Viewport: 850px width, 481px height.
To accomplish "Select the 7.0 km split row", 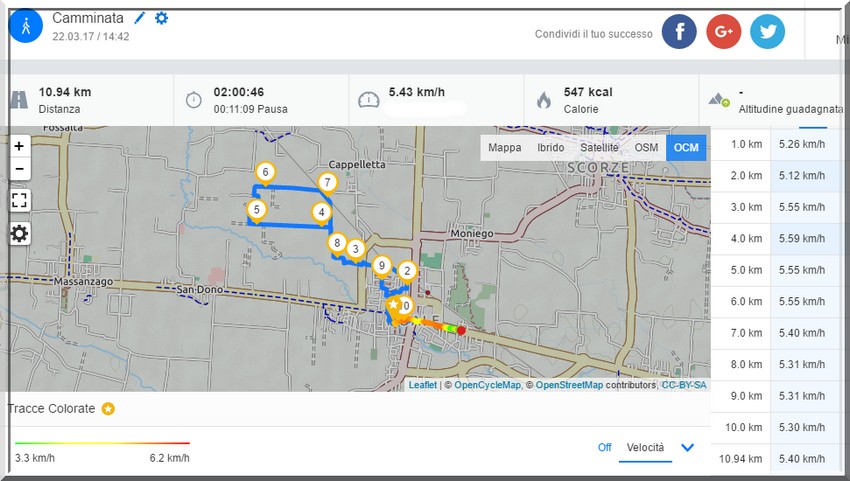I will click(777, 333).
